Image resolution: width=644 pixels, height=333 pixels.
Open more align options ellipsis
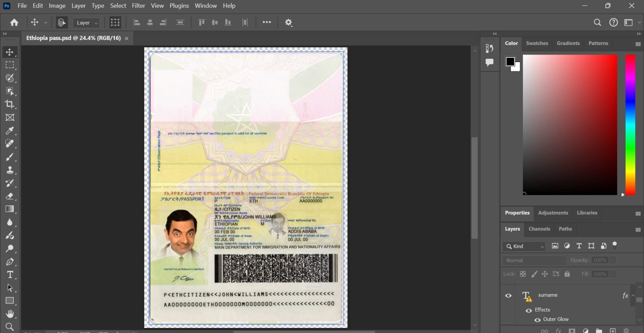tap(267, 22)
